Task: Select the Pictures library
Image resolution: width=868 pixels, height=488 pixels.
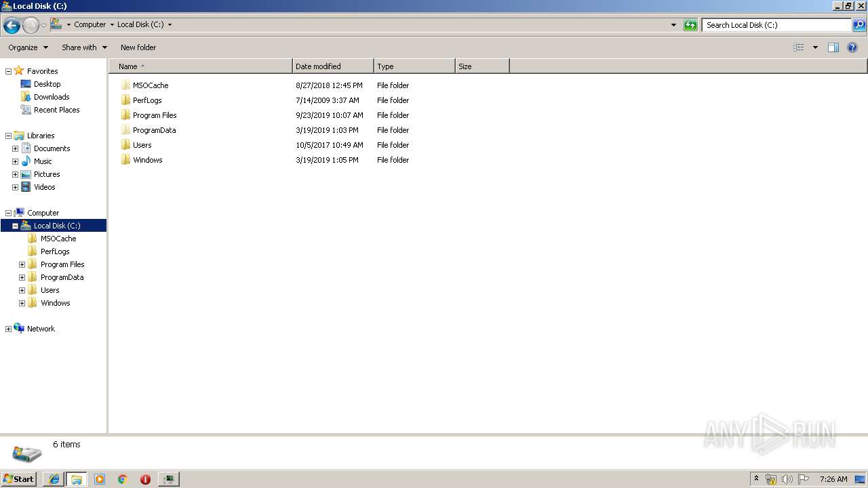Action: click(47, 174)
